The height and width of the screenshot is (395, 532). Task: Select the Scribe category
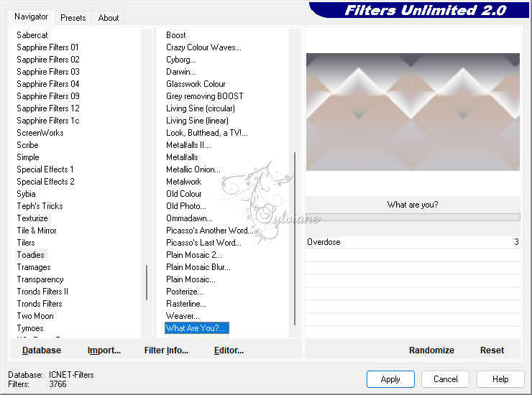(x=27, y=145)
